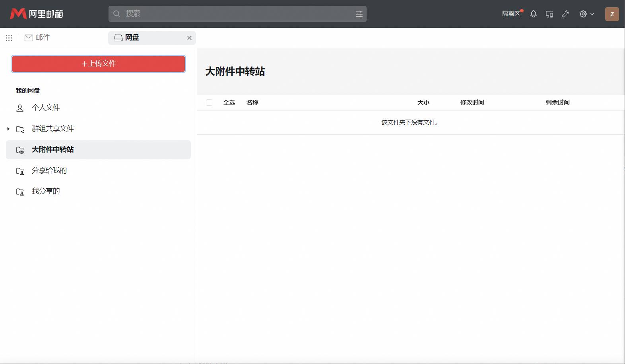Open 个人文件 in sidebar

(x=46, y=108)
